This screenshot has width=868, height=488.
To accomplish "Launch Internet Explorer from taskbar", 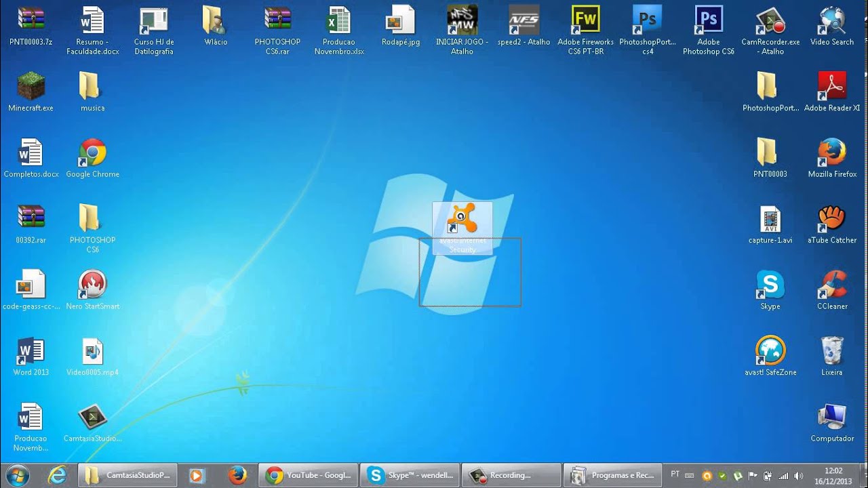I will click(x=58, y=476).
